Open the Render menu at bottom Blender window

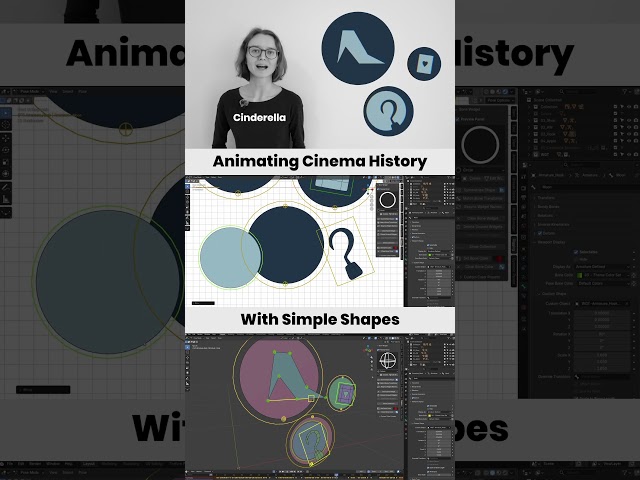pyautogui.click(x=35, y=464)
